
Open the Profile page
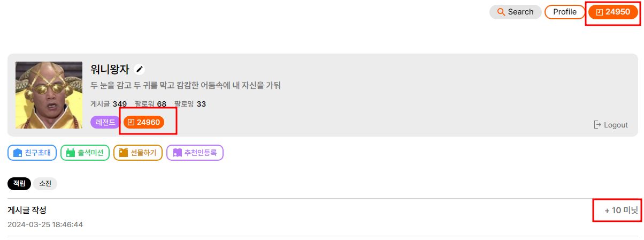click(565, 12)
